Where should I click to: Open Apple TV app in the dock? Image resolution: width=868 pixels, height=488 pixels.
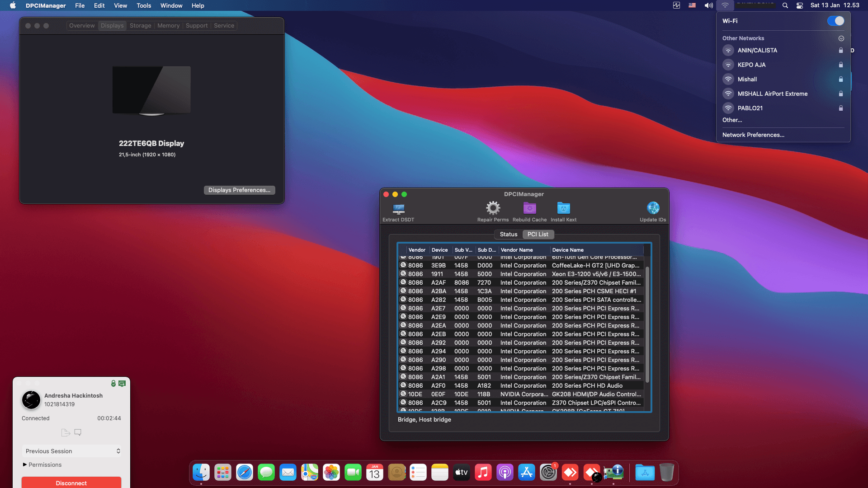(x=462, y=473)
